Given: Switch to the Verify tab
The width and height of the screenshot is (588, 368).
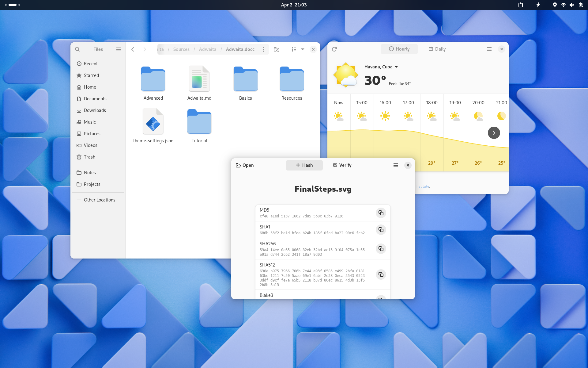Looking at the screenshot, I should (x=342, y=165).
